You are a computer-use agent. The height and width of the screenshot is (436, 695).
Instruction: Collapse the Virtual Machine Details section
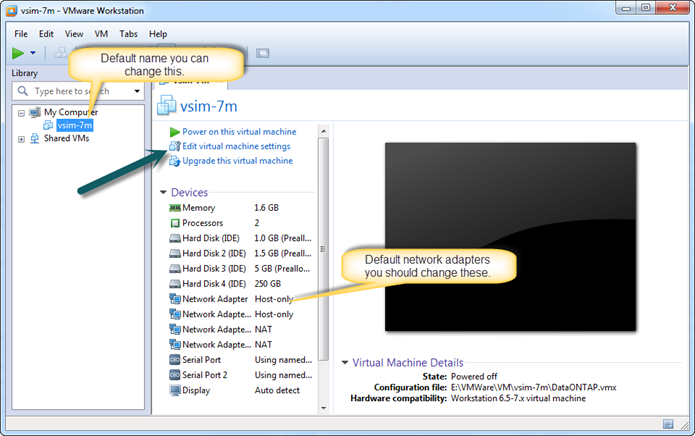[345, 362]
